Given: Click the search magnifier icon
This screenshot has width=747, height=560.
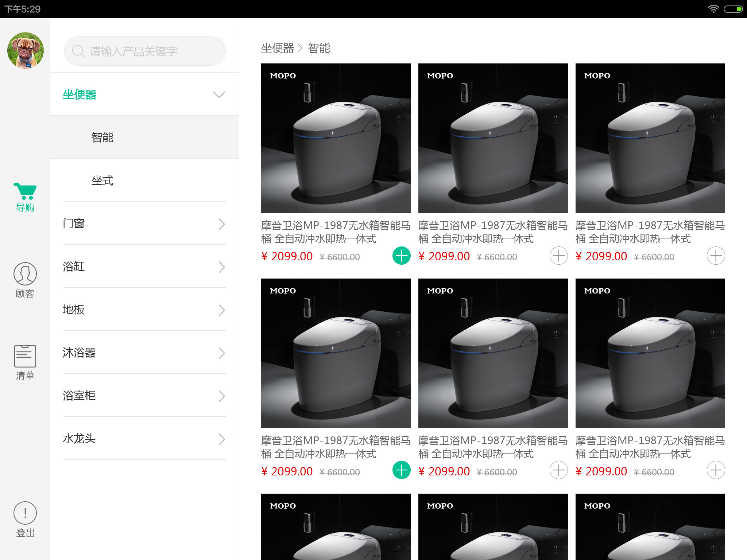Looking at the screenshot, I should point(78,51).
